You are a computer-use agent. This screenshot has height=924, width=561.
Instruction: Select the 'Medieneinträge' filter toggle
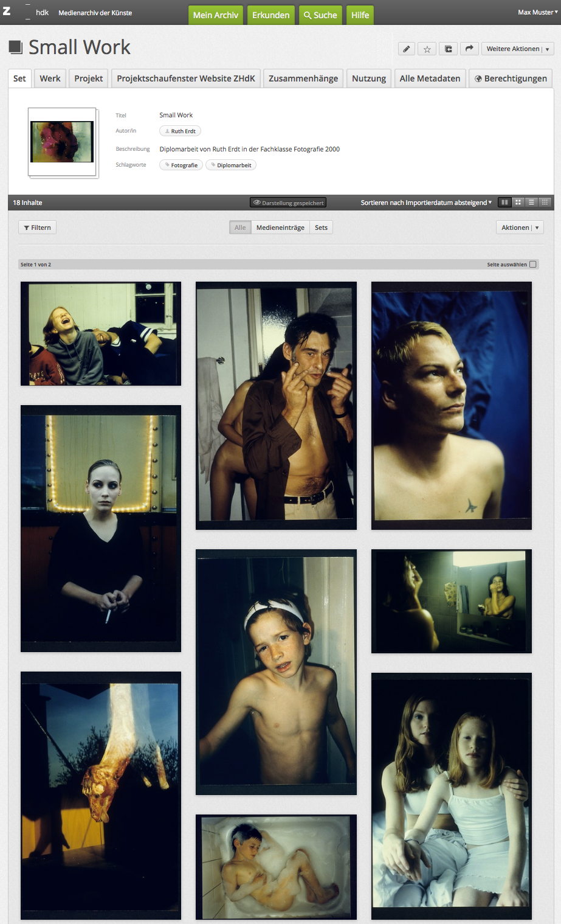click(280, 228)
